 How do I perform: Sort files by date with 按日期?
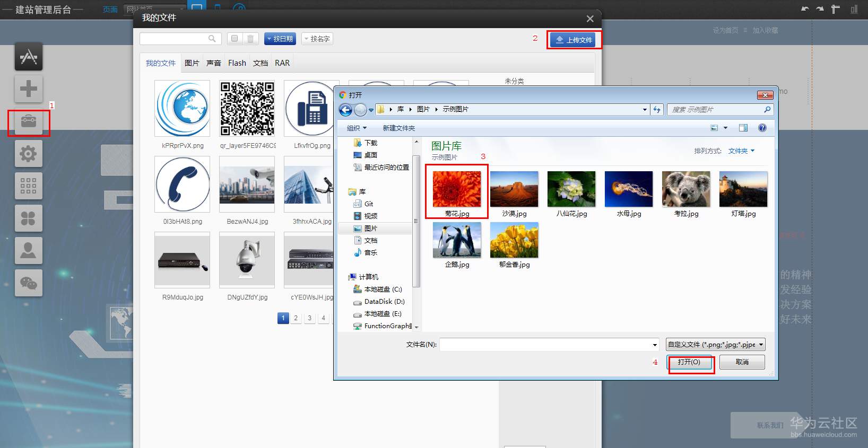tap(280, 39)
